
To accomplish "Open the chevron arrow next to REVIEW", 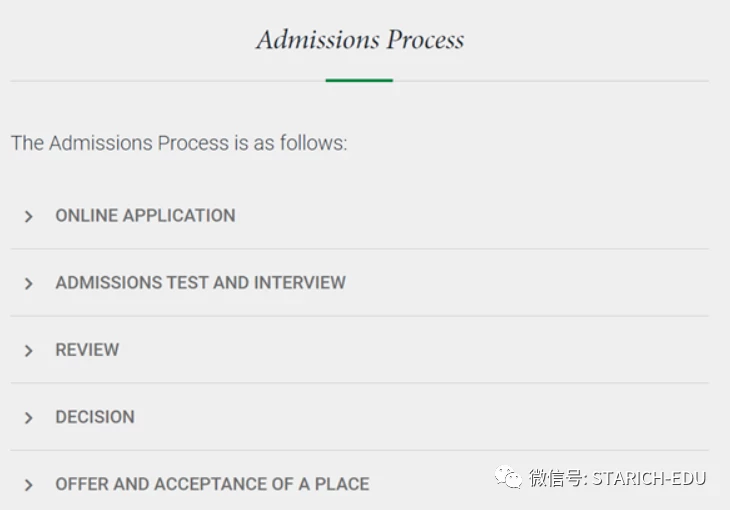I will click(28, 351).
